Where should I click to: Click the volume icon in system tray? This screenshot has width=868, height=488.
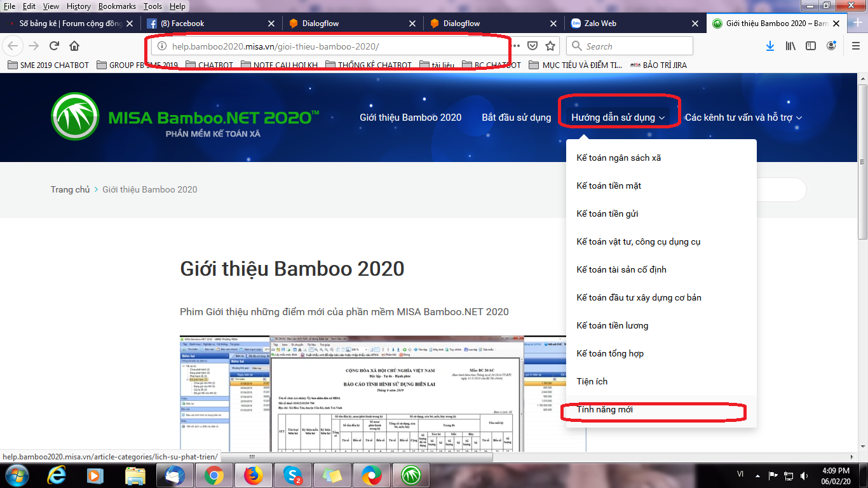pyautogui.click(x=804, y=475)
